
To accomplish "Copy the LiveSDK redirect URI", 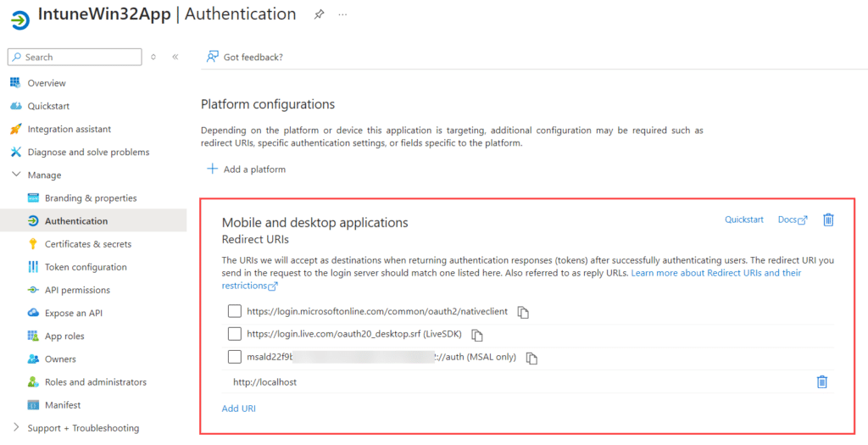I will (476, 335).
